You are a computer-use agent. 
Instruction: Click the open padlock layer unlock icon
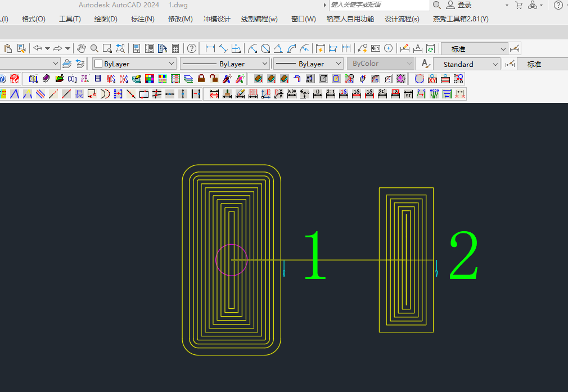pyautogui.click(x=214, y=79)
